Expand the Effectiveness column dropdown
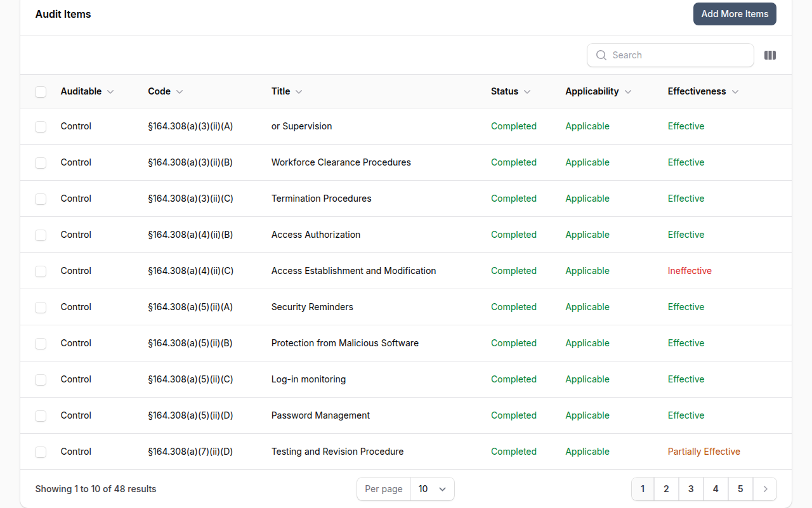 pos(735,91)
